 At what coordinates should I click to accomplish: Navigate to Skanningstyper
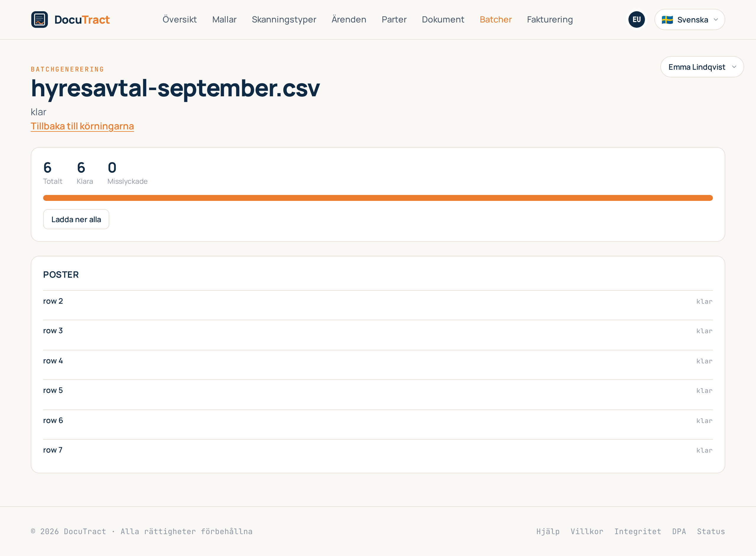[284, 19]
